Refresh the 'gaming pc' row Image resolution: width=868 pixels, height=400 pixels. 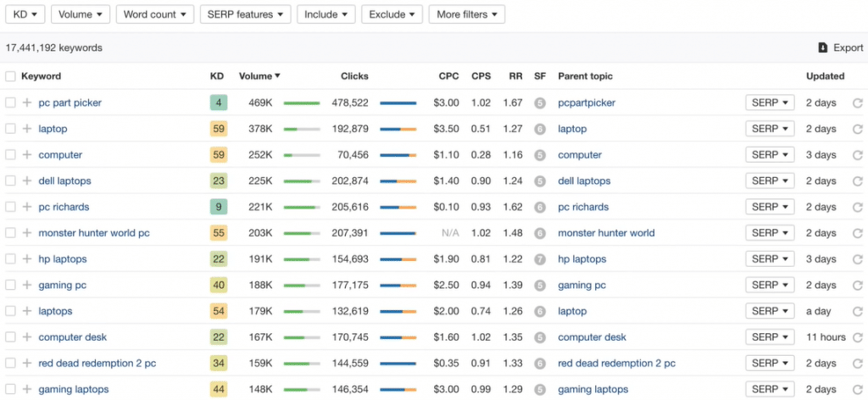(858, 285)
